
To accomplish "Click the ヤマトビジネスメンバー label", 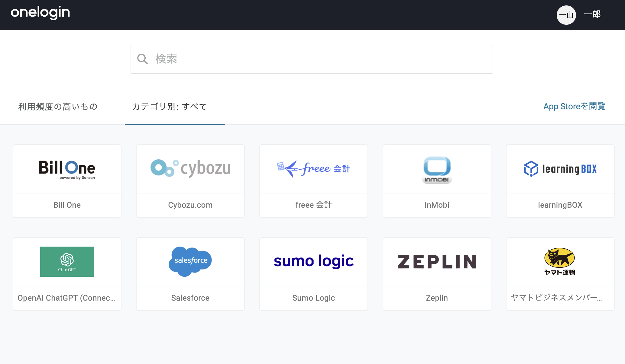I will click(x=556, y=298).
